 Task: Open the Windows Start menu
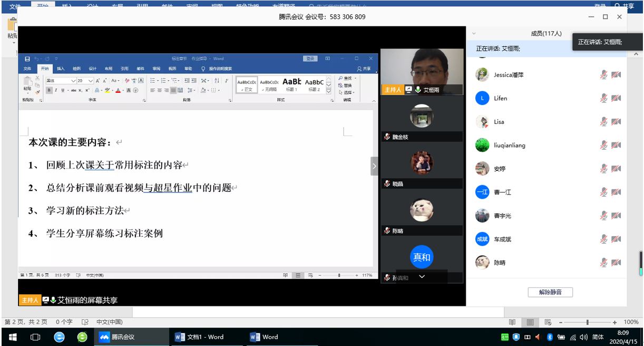13,337
